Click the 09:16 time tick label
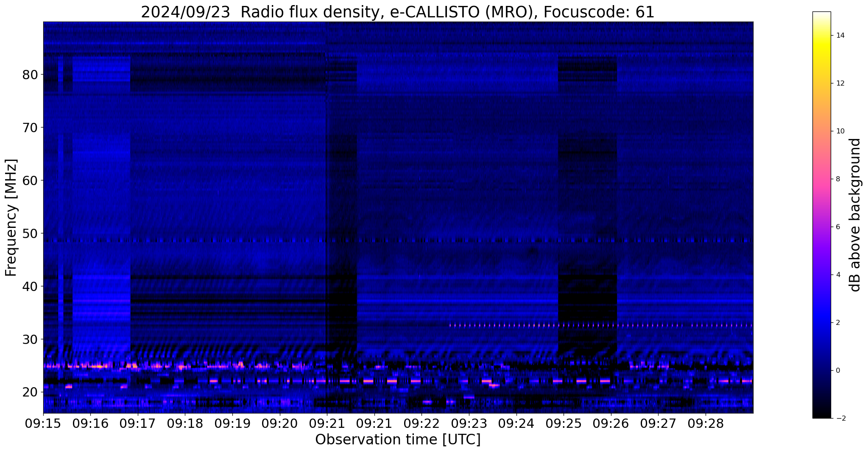 [90, 424]
